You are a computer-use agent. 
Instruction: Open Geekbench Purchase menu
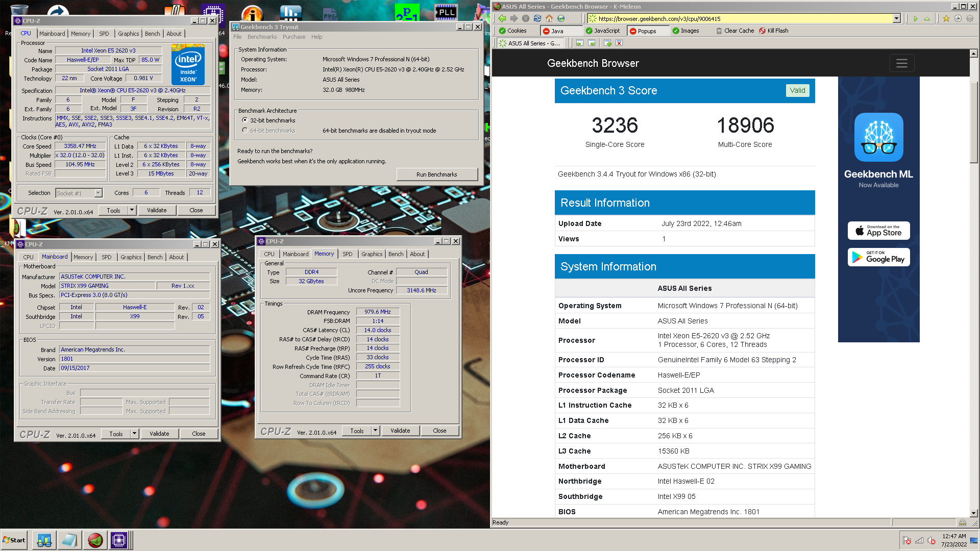(294, 37)
